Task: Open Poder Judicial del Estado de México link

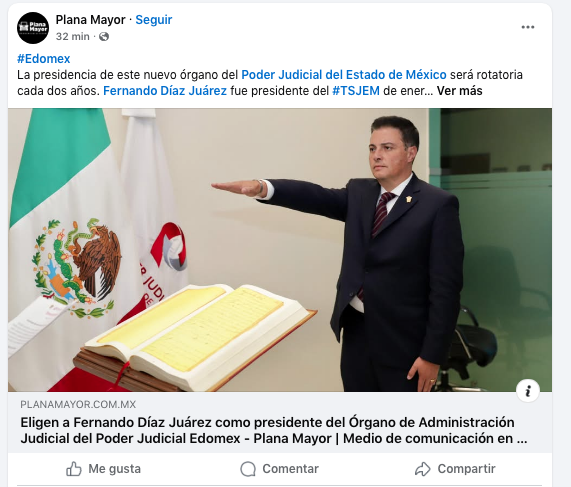Action: tap(344, 75)
